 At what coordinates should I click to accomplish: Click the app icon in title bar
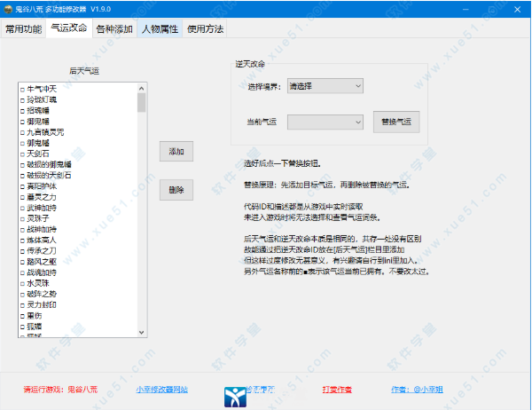point(8,8)
